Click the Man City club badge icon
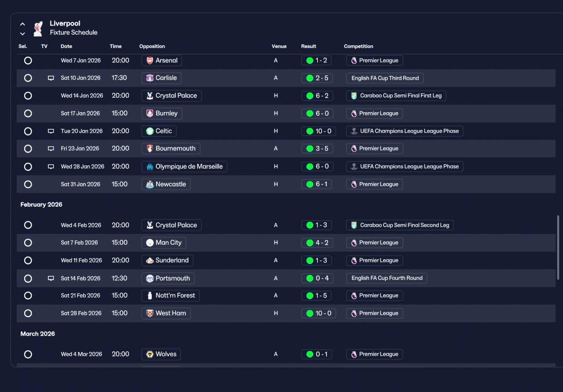Viewport: 563px width, 392px height. coord(150,243)
